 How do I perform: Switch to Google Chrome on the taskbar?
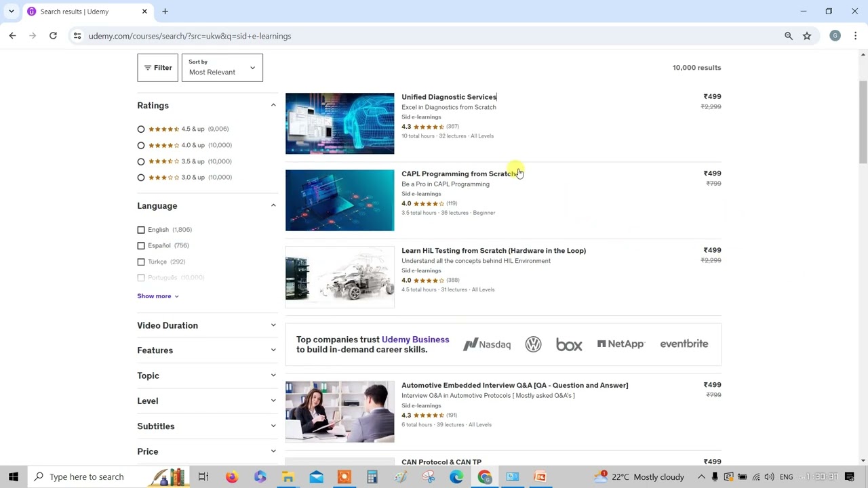[x=484, y=476]
